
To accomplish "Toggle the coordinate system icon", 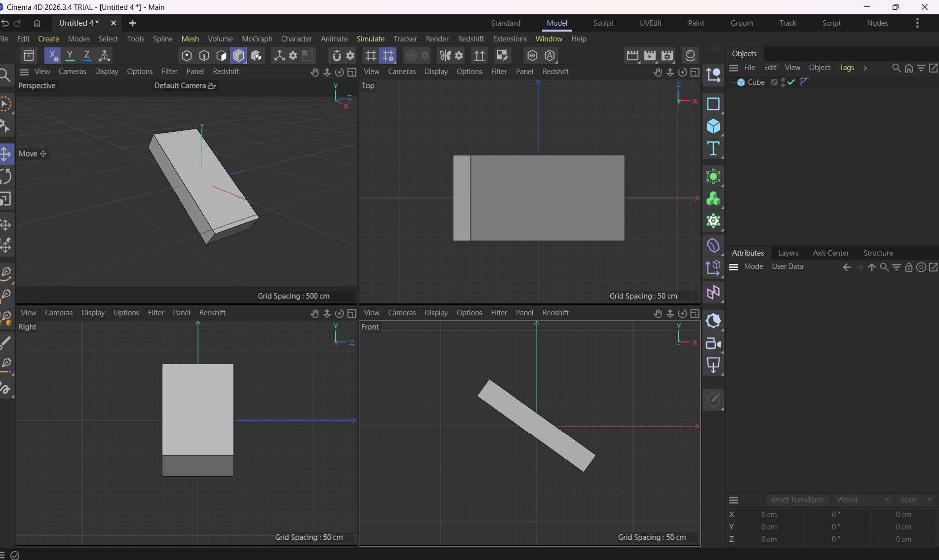I will tap(104, 56).
